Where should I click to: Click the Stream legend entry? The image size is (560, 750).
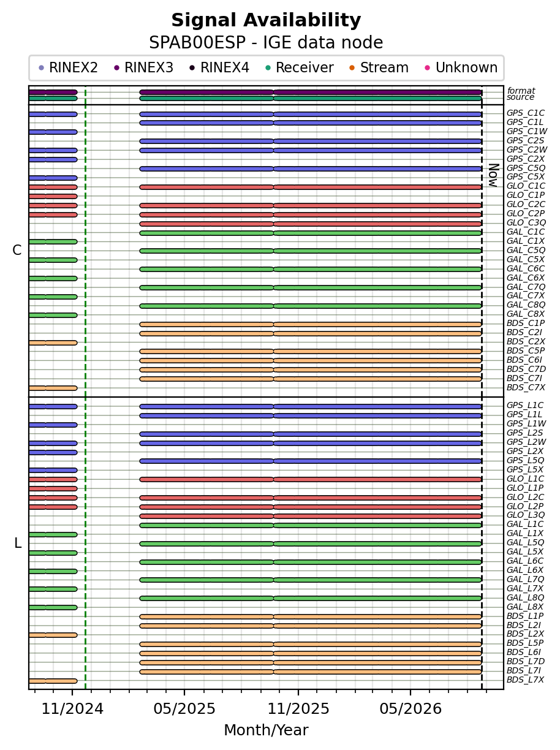coord(377,68)
